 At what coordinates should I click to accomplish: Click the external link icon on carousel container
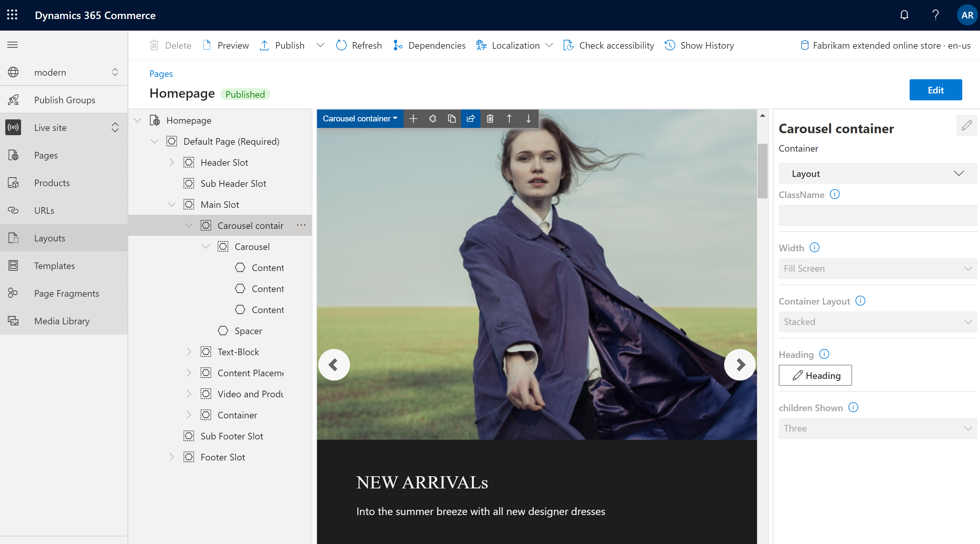472,119
